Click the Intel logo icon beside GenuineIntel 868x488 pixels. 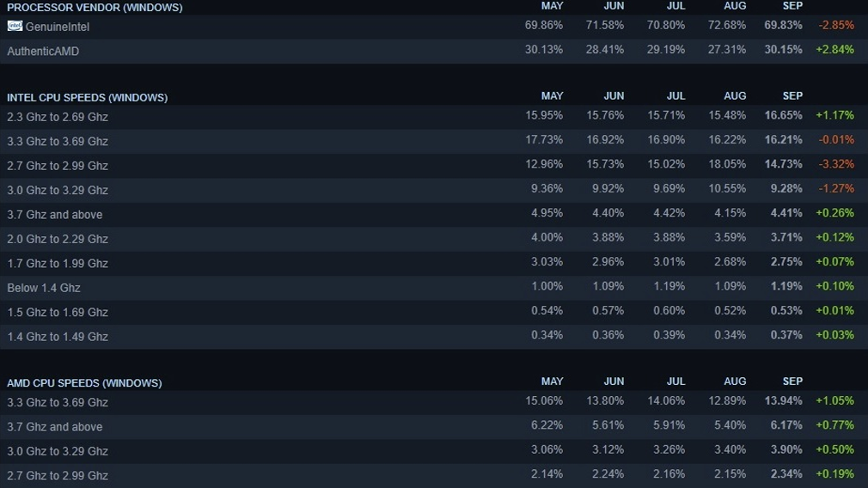(15, 26)
